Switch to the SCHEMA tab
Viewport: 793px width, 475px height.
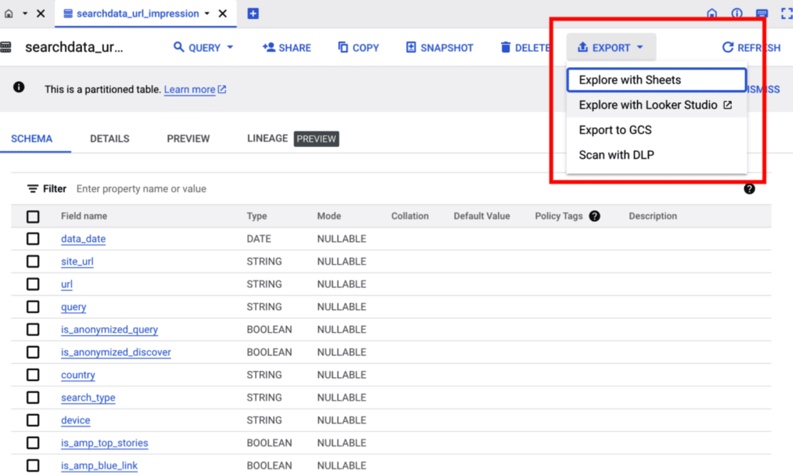click(x=31, y=139)
